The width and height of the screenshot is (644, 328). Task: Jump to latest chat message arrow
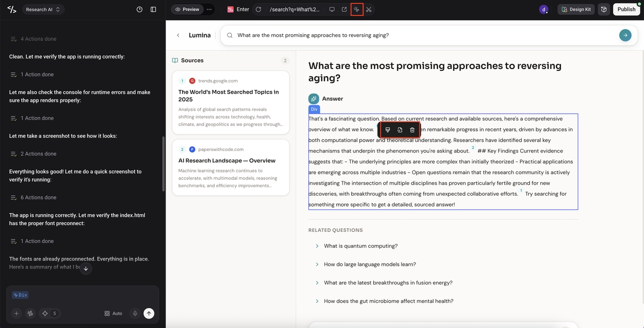click(86, 269)
